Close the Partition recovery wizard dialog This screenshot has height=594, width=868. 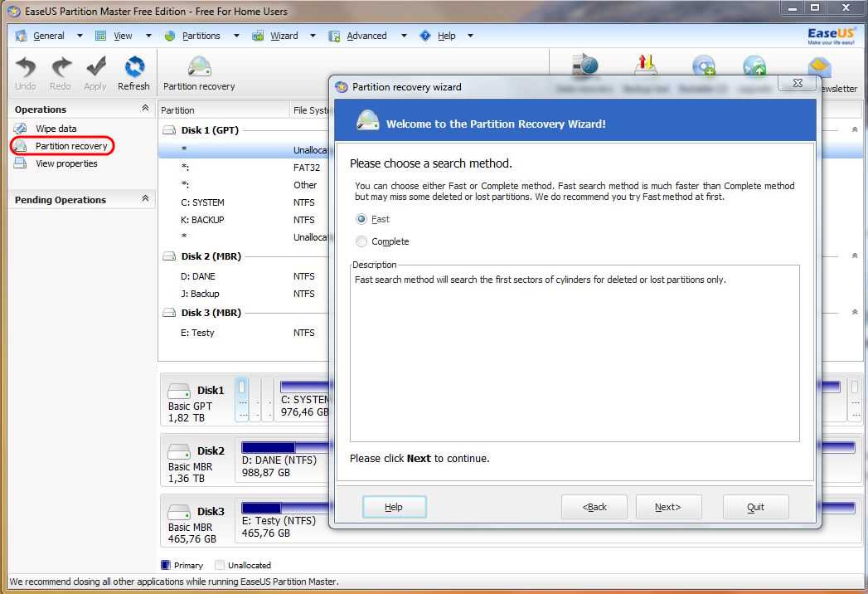click(798, 83)
